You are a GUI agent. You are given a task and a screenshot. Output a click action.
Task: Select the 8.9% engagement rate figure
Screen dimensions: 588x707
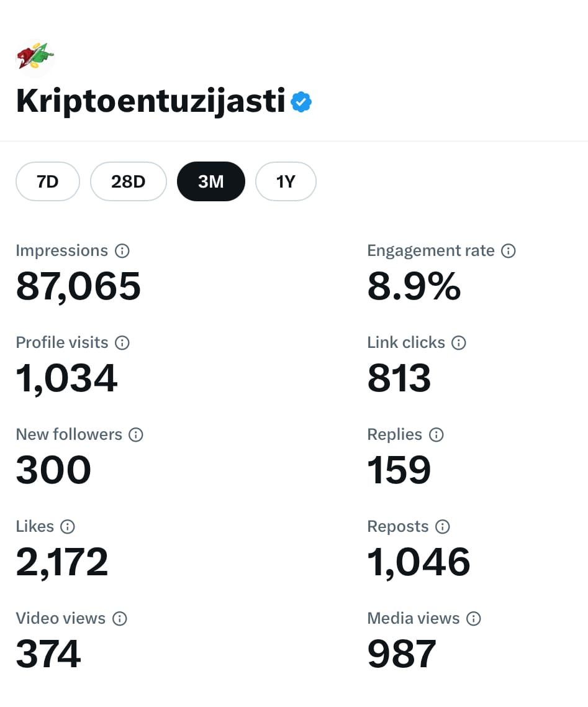pos(414,286)
